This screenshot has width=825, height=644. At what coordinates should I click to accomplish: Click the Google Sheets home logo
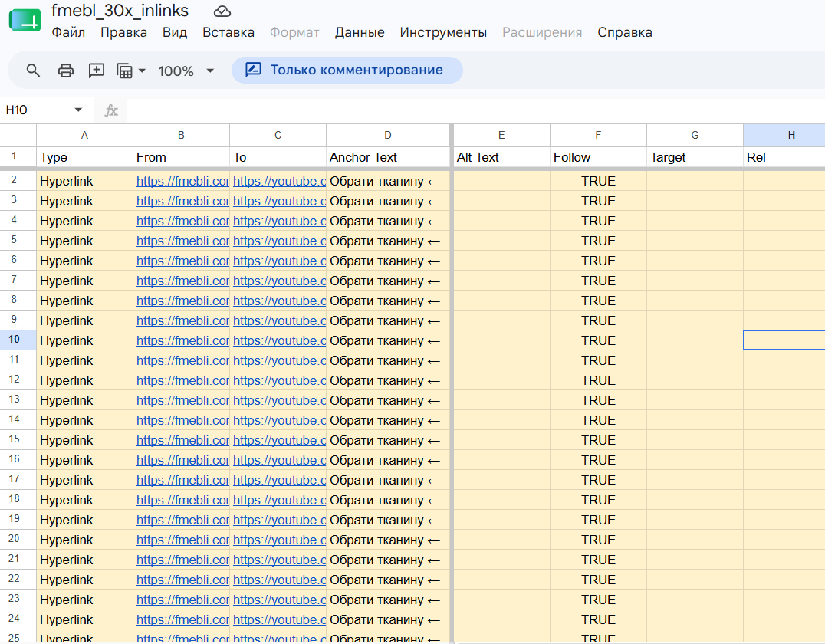pyautogui.click(x=25, y=21)
